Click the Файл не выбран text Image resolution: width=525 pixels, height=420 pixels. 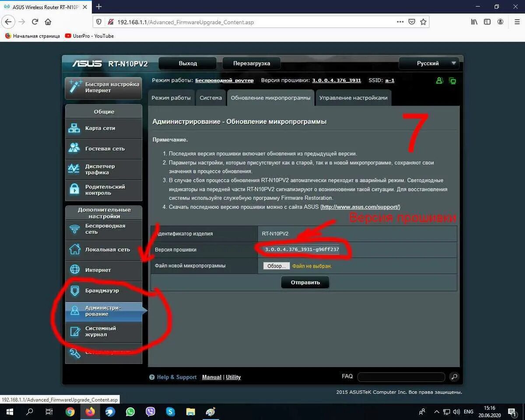coord(312,266)
